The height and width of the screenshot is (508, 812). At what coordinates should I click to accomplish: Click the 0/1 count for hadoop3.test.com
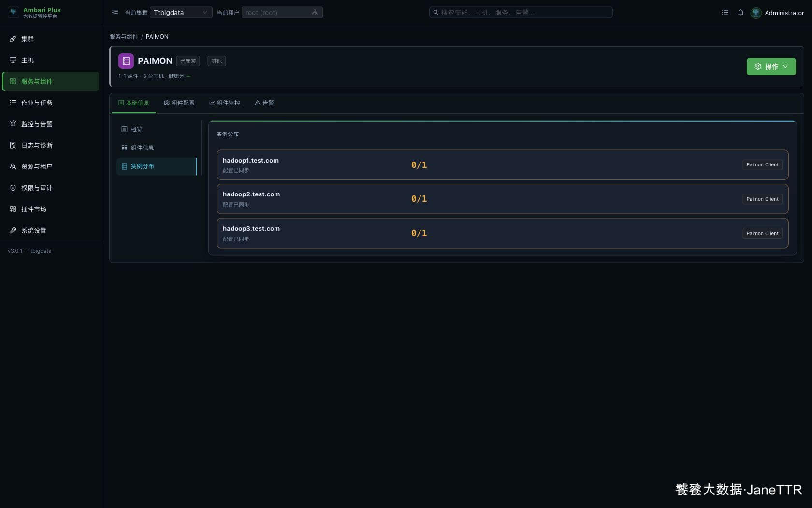[x=419, y=233]
